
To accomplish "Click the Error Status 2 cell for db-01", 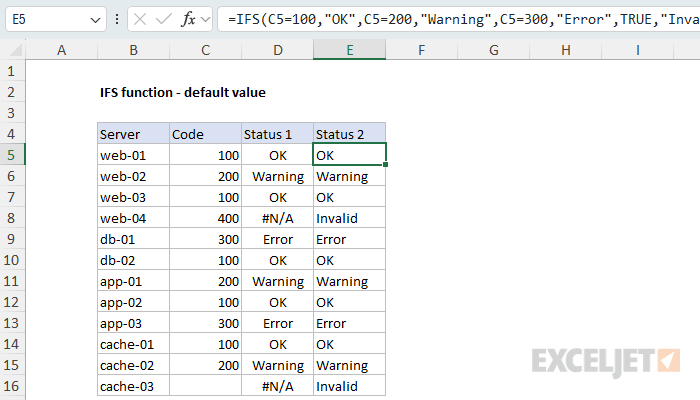I will (x=350, y=239).
